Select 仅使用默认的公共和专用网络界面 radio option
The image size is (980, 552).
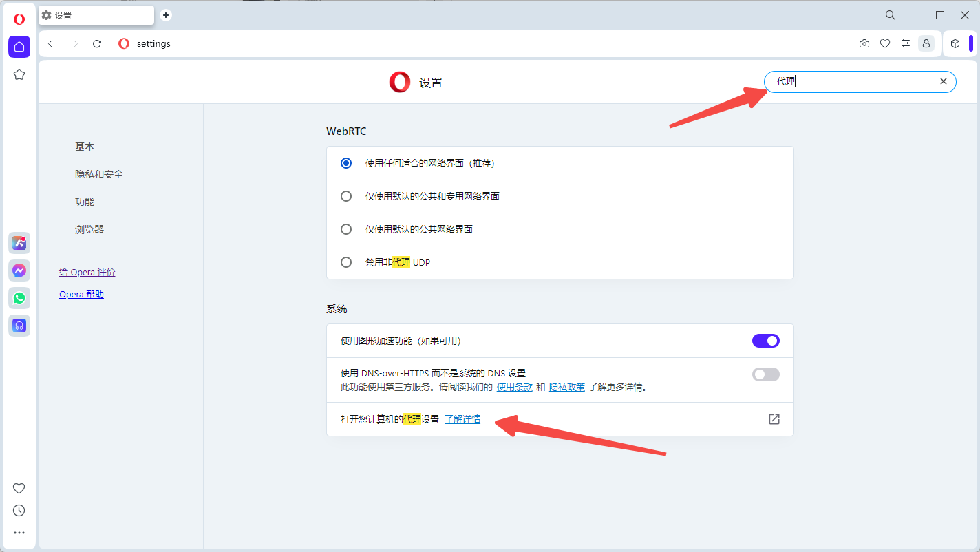[x=346, y=196]
